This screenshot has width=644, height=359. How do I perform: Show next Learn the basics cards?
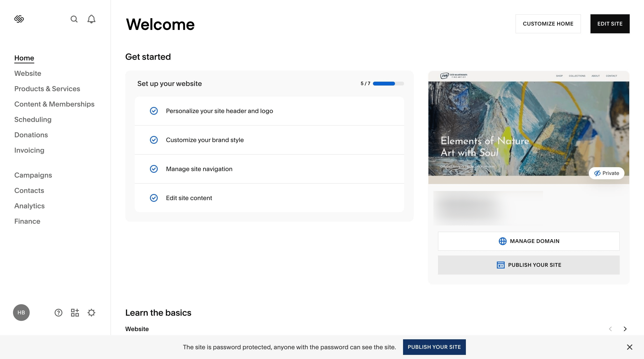[625, 329]
